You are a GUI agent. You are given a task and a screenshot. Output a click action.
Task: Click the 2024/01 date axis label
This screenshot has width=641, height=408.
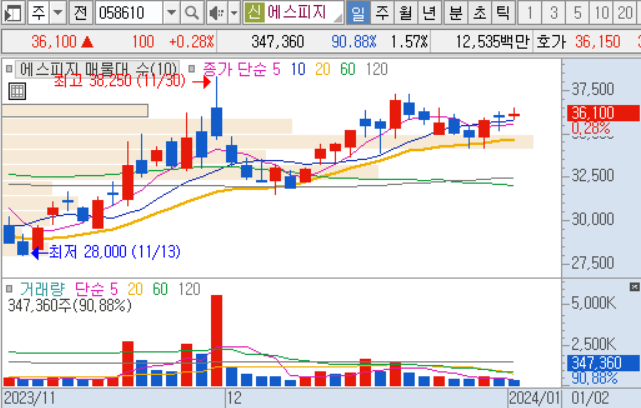pos(534,398)
